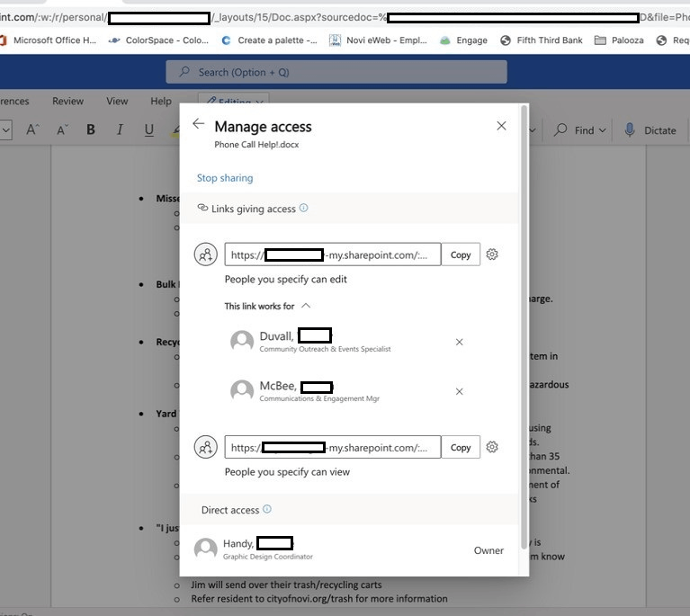Copy the 'can view' sharing link

point(461,447)
